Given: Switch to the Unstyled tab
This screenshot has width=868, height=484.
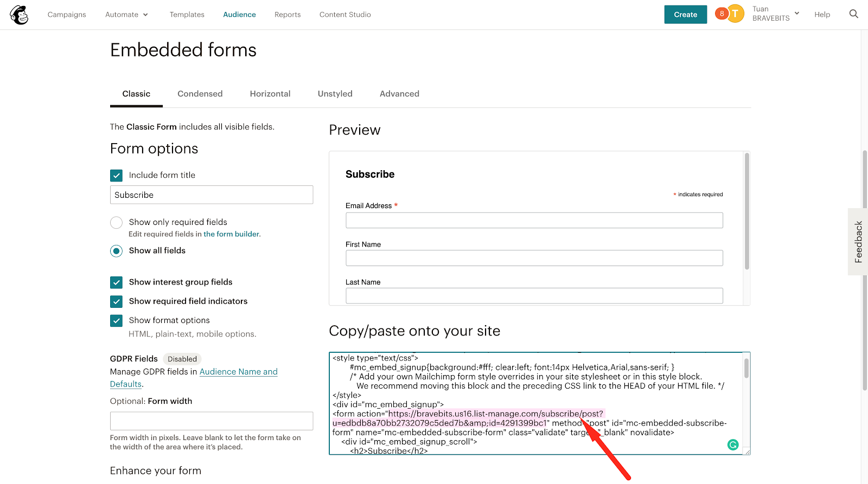Looking at the screenshot, I should click(x=335, y=94).
